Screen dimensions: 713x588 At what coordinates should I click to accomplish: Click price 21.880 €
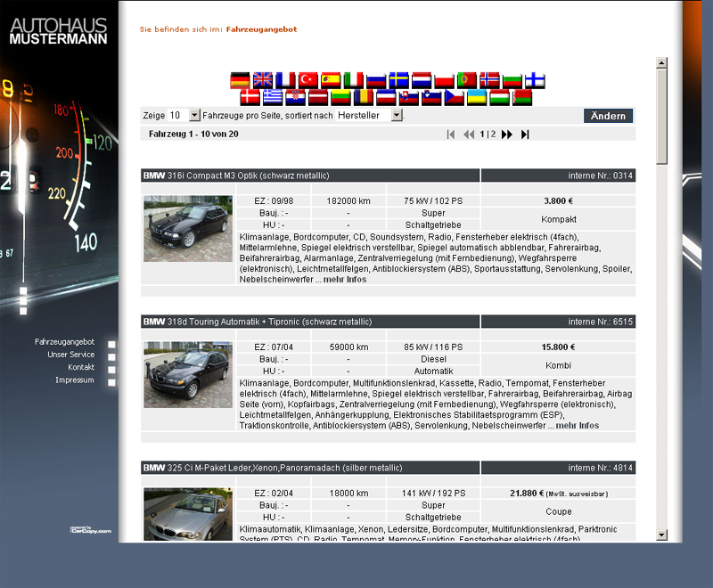(527, 494)
